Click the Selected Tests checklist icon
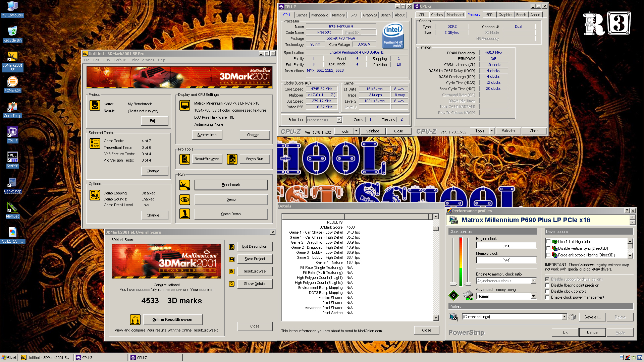Viewport: 644px width, 362px height. pos(95,143)
